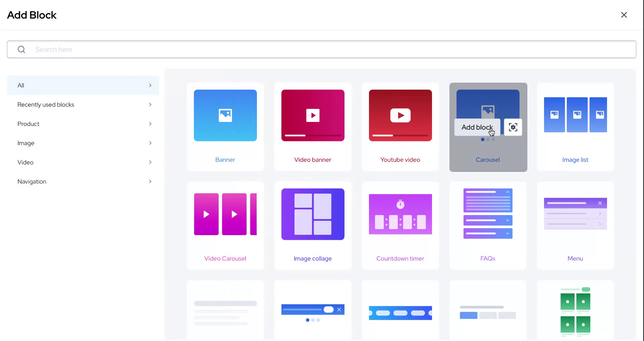Select the All category
The height and width of the screenshot is (341, 644).
pyautogui.click(x=83, y=85)
